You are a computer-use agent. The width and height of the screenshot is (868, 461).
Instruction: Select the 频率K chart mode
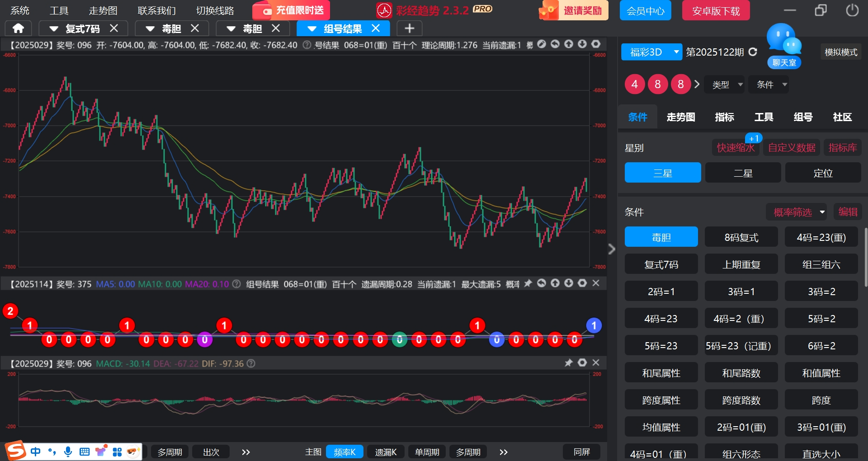click(x=344, y=452)
